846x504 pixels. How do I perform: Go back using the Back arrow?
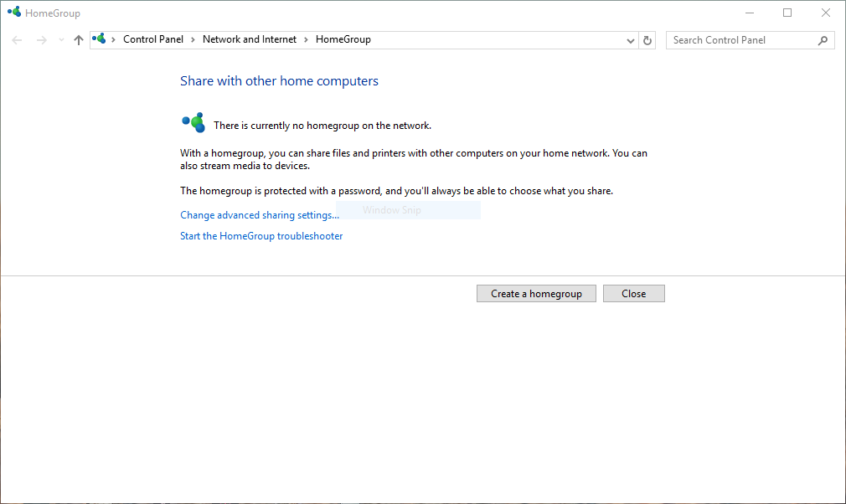tap(17, 40)
